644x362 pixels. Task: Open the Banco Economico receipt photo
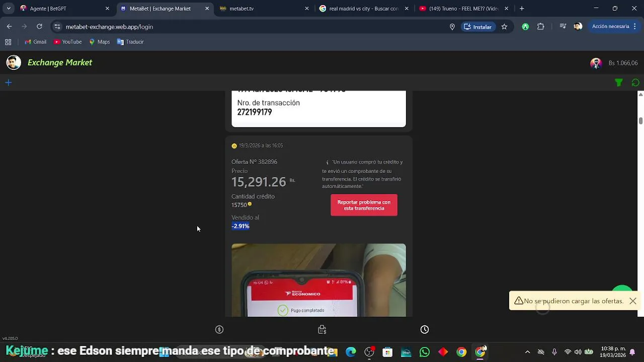(x=318, y=280)
